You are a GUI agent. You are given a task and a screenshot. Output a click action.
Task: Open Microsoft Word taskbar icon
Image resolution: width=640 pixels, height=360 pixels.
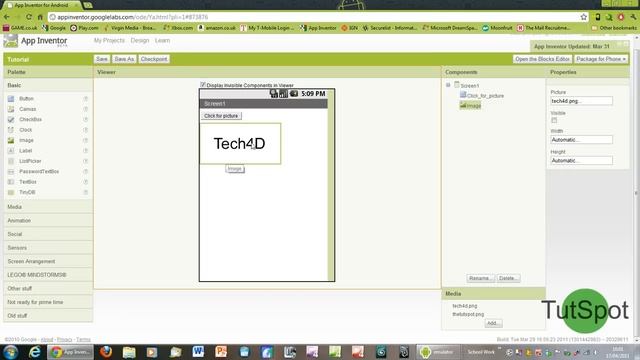tap(198, 352)
